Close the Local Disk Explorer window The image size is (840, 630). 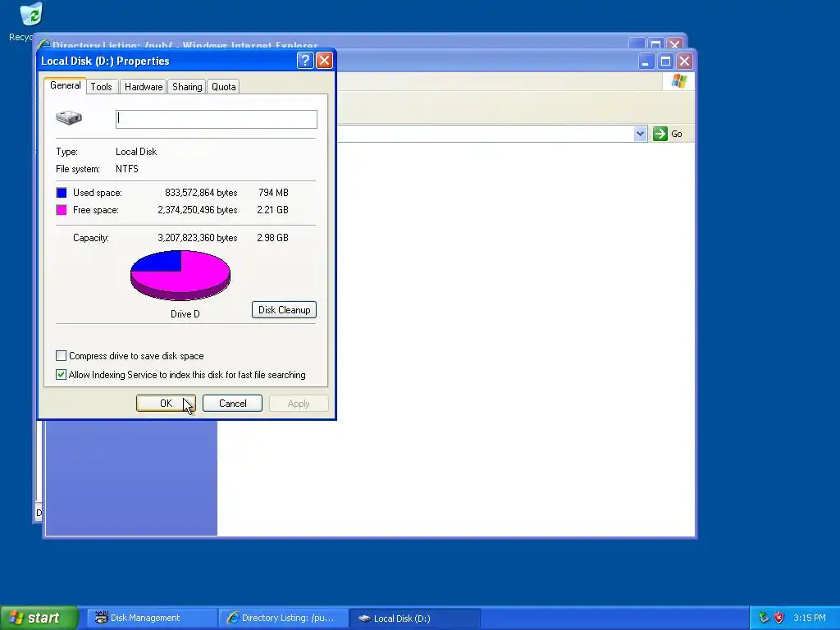pos(685,62)
